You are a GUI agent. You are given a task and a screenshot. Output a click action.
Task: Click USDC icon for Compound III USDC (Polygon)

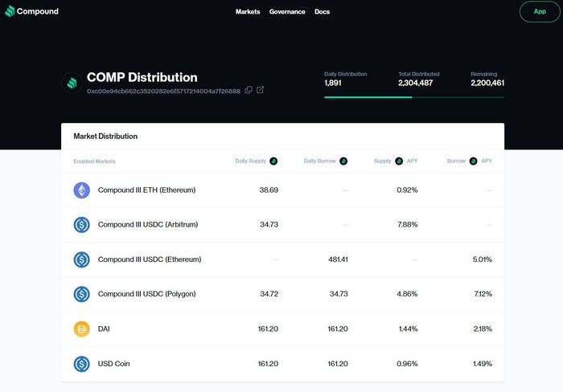82,294
